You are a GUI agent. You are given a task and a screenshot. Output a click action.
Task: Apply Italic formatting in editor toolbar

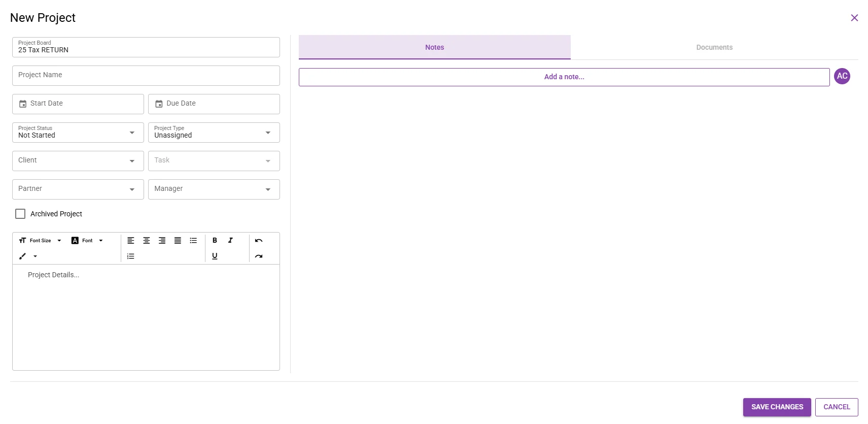point(230,240)
